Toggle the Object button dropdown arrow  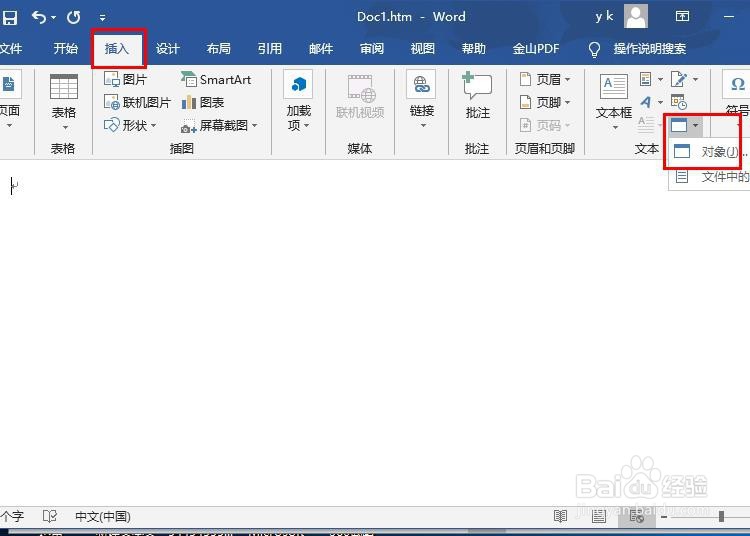pyautogui.click(x=695, y=126)
